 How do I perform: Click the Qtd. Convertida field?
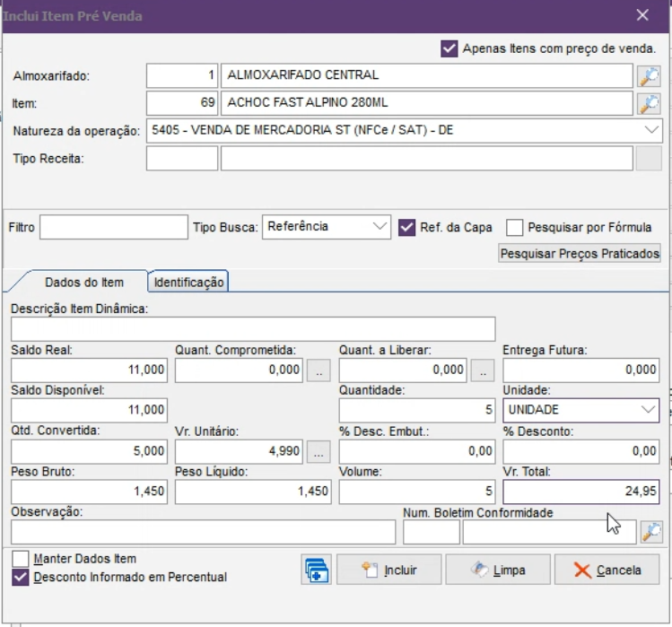click(x=89, y=452)
